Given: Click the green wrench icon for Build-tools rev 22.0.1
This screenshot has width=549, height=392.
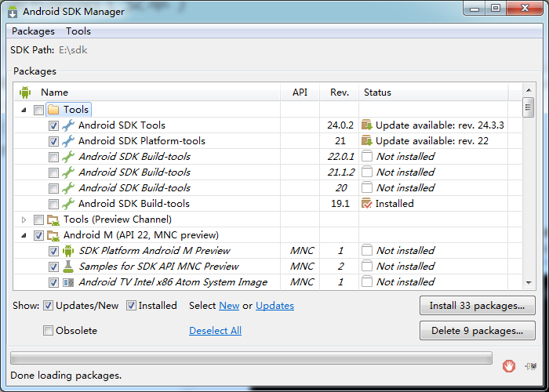Looking at the screenshot, I should [x=68, y=157].
